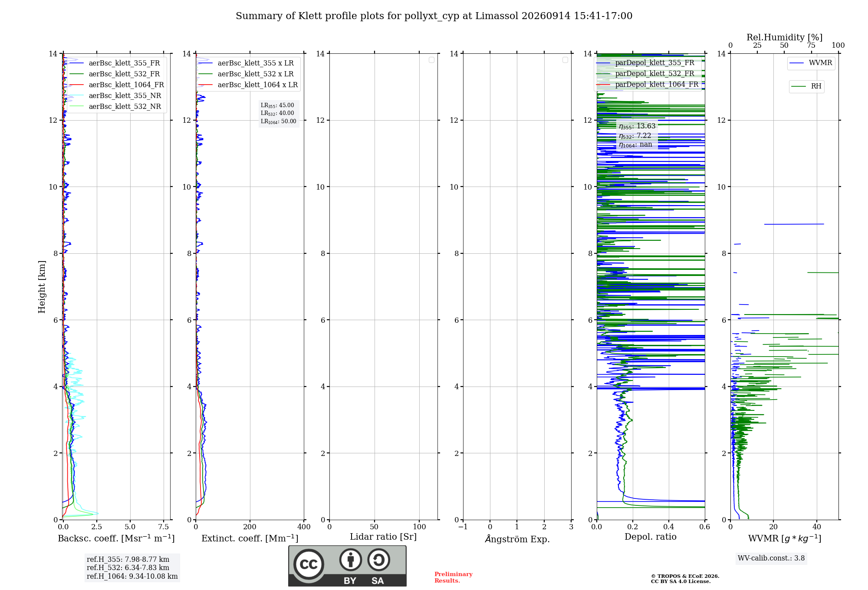Click the attribution person icon
The height and width of the screenshot is (590, 868).
[351, 560]
